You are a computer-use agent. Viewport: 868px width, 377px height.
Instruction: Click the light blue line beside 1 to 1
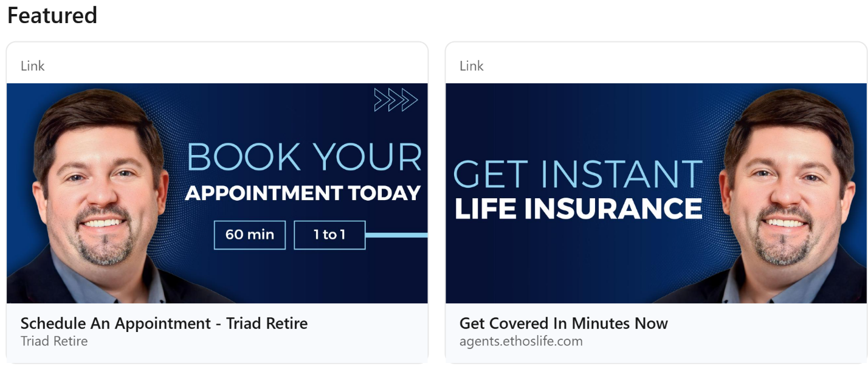[x=397, y=235]
